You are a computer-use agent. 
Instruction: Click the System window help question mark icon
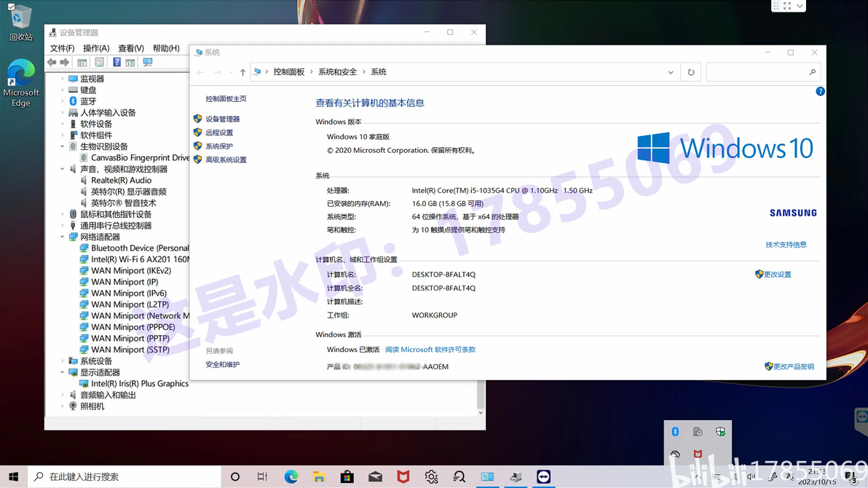pyautogui.click(x=820, y=91)
